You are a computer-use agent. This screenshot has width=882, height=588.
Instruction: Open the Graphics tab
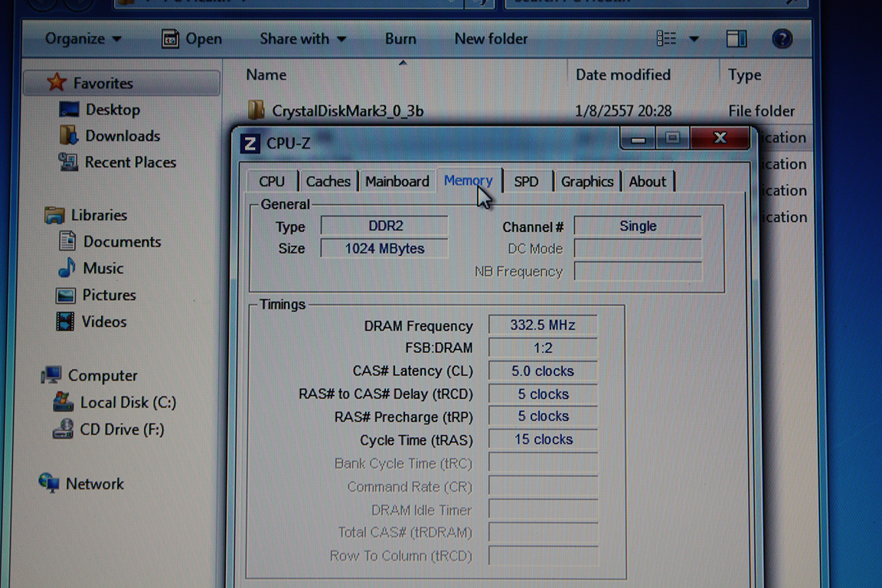pos(587,181)
